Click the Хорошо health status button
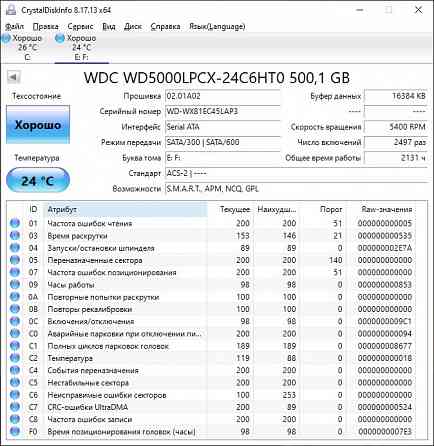Screen dimensions: 434x446 coord(38,125)
